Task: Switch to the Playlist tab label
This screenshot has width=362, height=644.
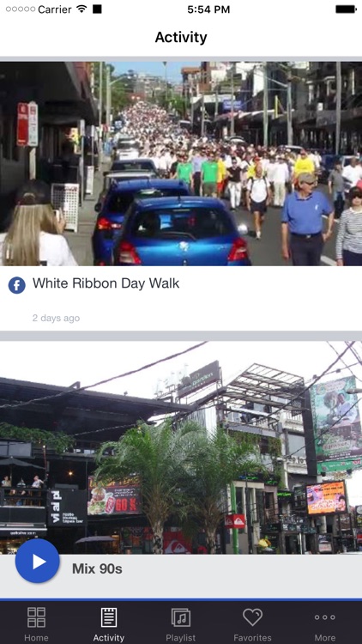Action: pyautogui.click(x=181, y=638)
